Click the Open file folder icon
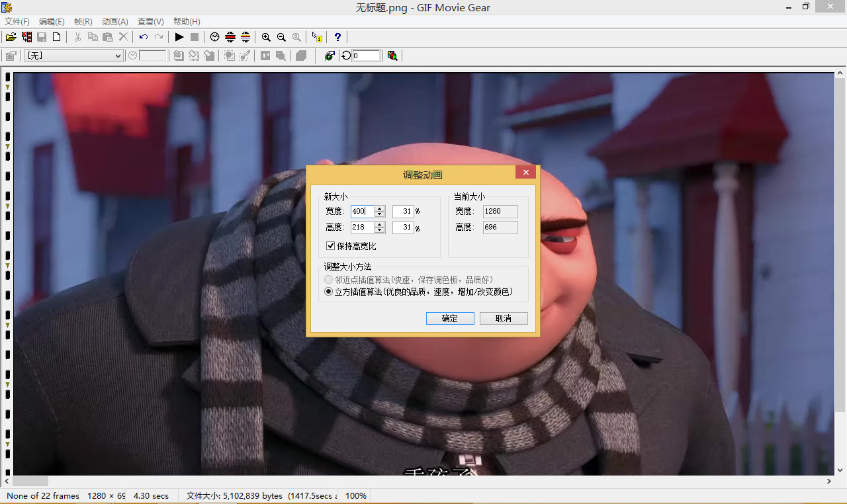This screenshot has width=847, height=504. point(11,37)
